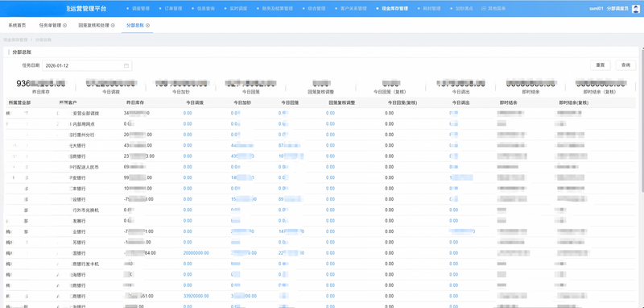Open 加钞清点 in the top navigation
This screenshot has width=644, height=308.
coord(464,8)
